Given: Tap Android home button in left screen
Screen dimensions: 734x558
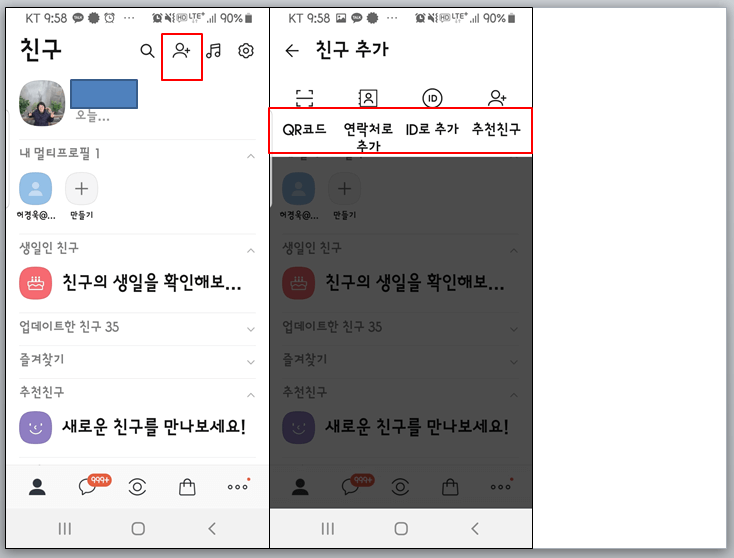Looking at the screenshot, I should (x=138, y=529).
